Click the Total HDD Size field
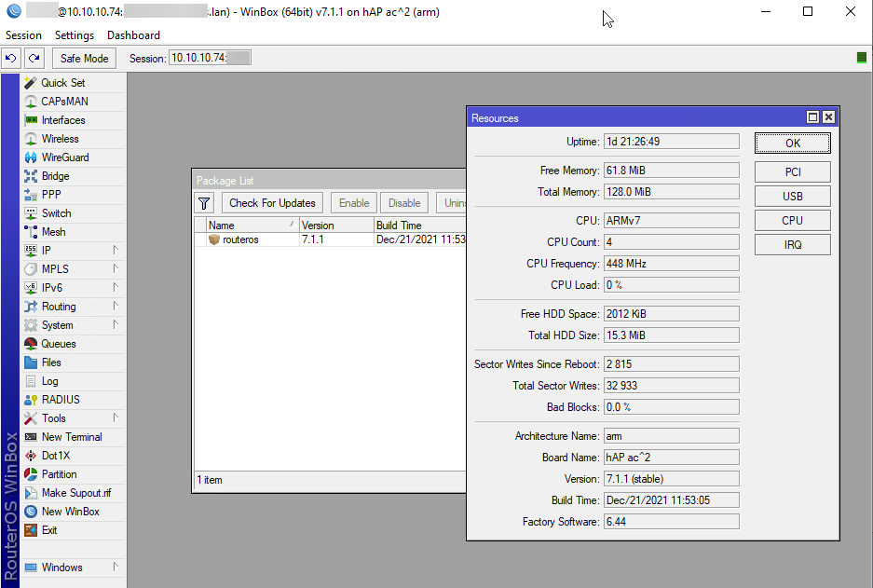Viewport: 873px width, 588px height. (x=672, y=335)
